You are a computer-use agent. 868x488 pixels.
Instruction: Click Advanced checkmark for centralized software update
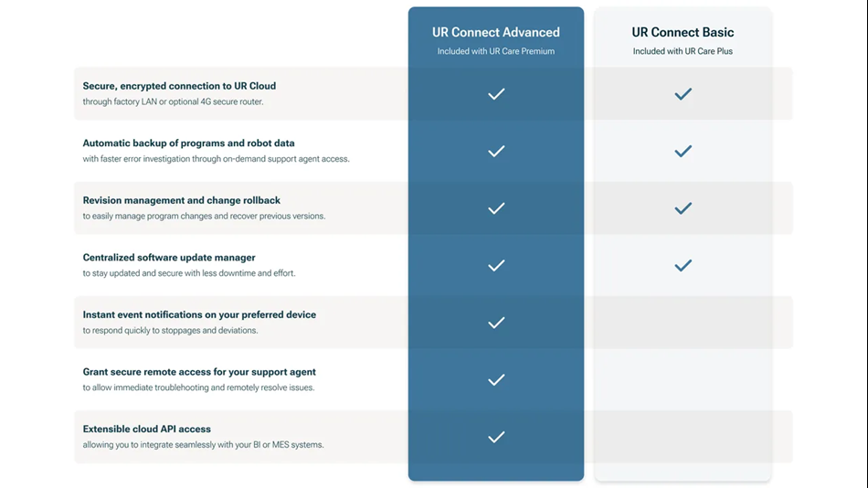point(496,265)
